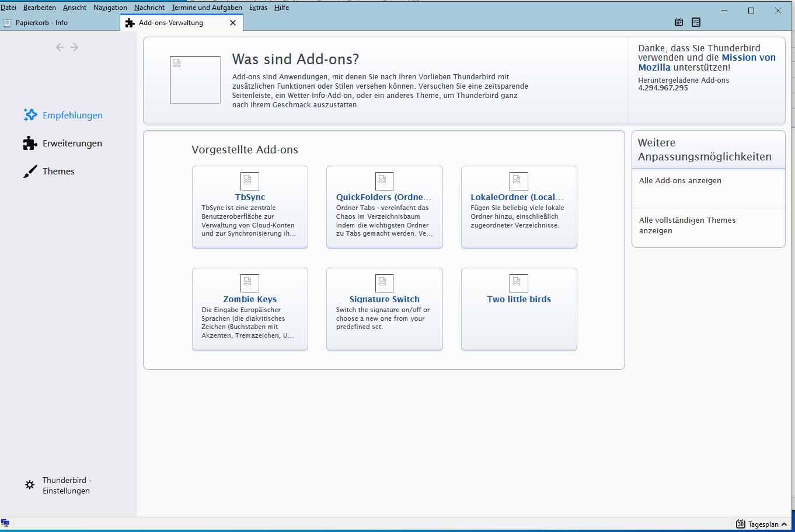This screenshot has width=795, height=532.
Task: Open the Datei menu
Action: pos(8,8)
